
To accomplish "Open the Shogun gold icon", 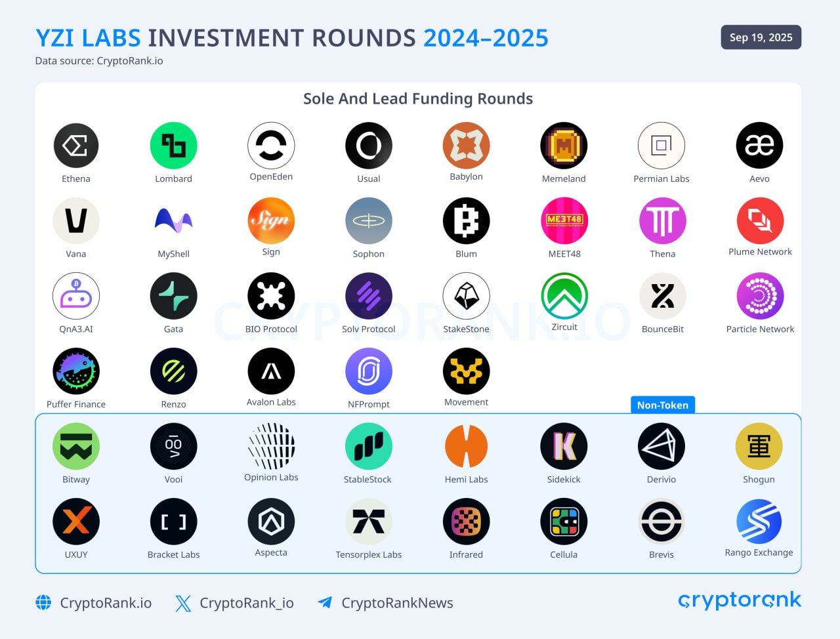I will [759, 446].
